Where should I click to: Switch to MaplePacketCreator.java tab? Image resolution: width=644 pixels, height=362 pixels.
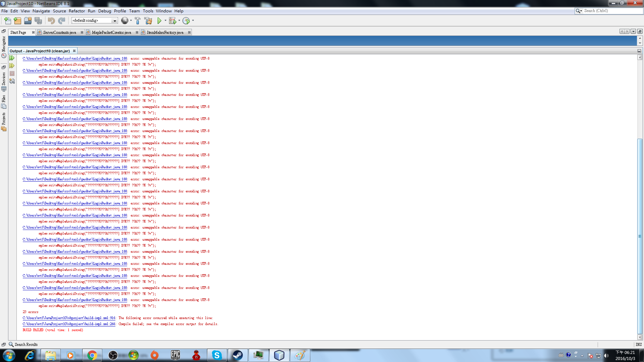[111, 33]
